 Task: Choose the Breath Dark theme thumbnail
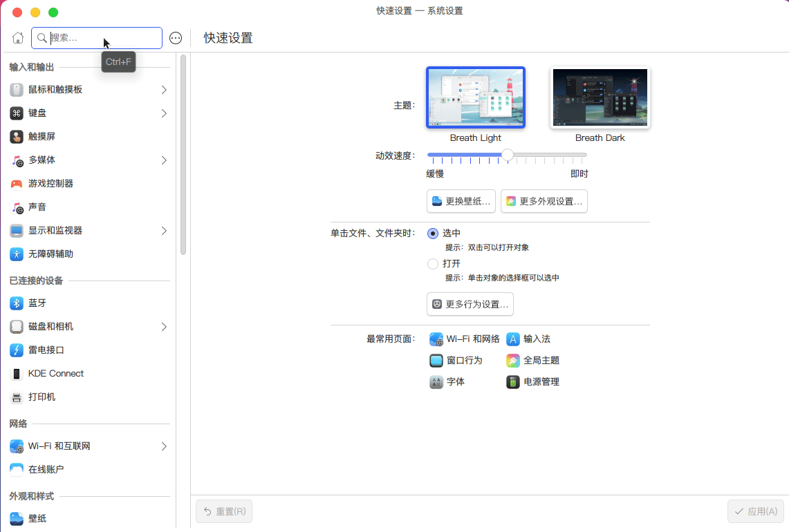click(600, 98)
